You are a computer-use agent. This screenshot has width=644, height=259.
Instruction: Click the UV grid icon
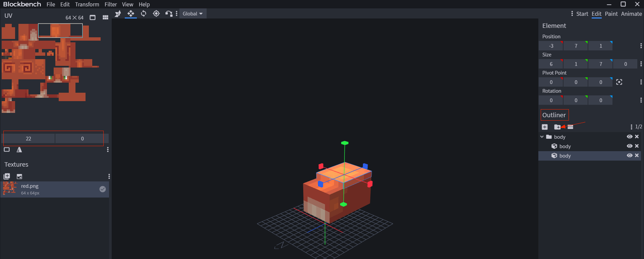pyautogui.click(x=105, y=17)
